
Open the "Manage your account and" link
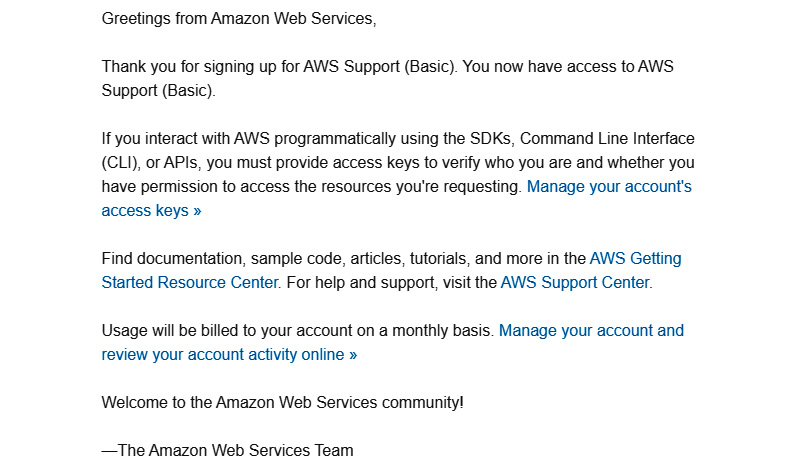pyautogui.click(x=591, y=330)
